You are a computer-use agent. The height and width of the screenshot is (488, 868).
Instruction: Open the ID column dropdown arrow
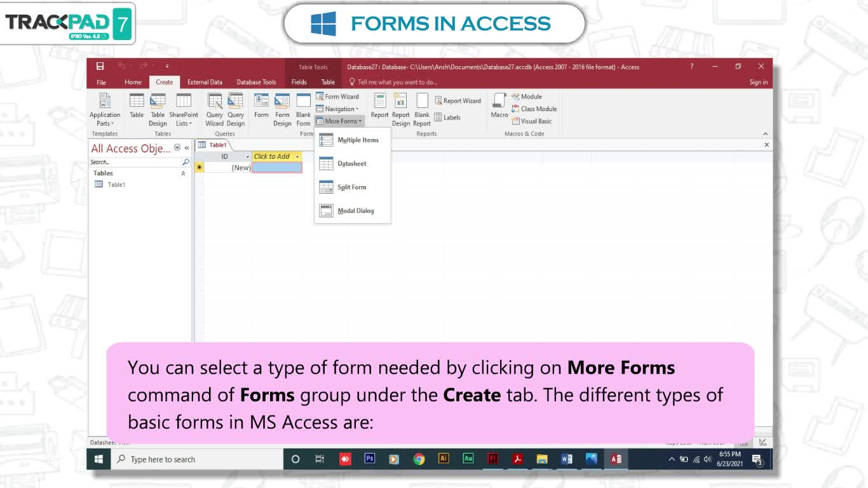(248, 156)
